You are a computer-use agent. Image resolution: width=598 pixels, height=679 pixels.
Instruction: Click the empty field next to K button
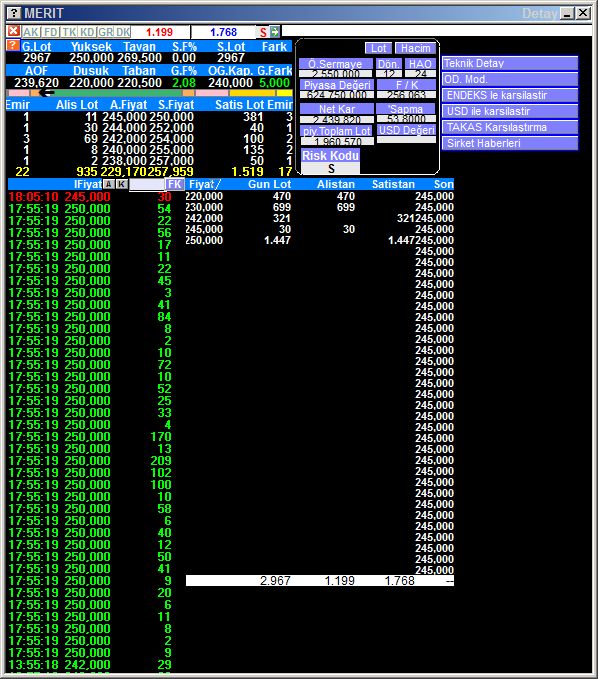pyautogui.click(x=147, y=184)
